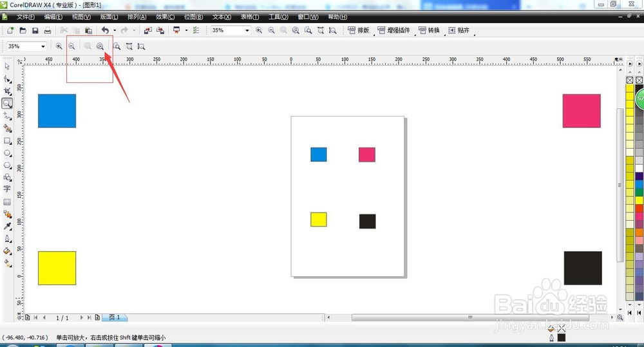The width and height of the screenshot is (644, 347).
Task: Click Zoom to Page Height on the property bar
Action: click(x=141, y=46)
